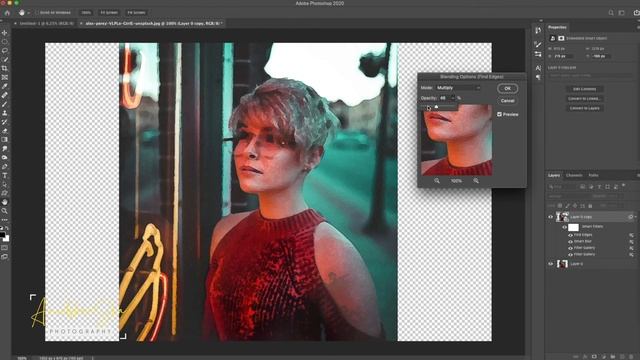This screenshot has width=640, height=360.
Task: Switch to the Channels tab
Action: point(574,176)
